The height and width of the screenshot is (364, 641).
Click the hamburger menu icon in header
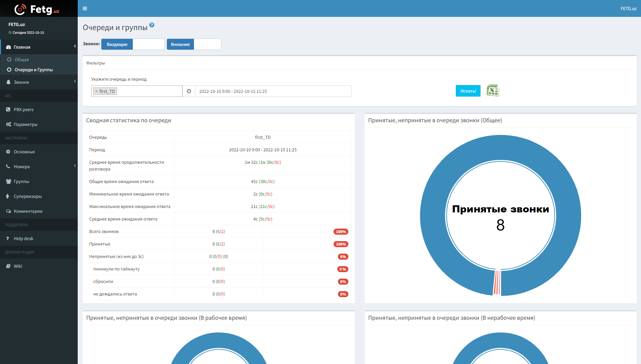(x=85, y=8)
